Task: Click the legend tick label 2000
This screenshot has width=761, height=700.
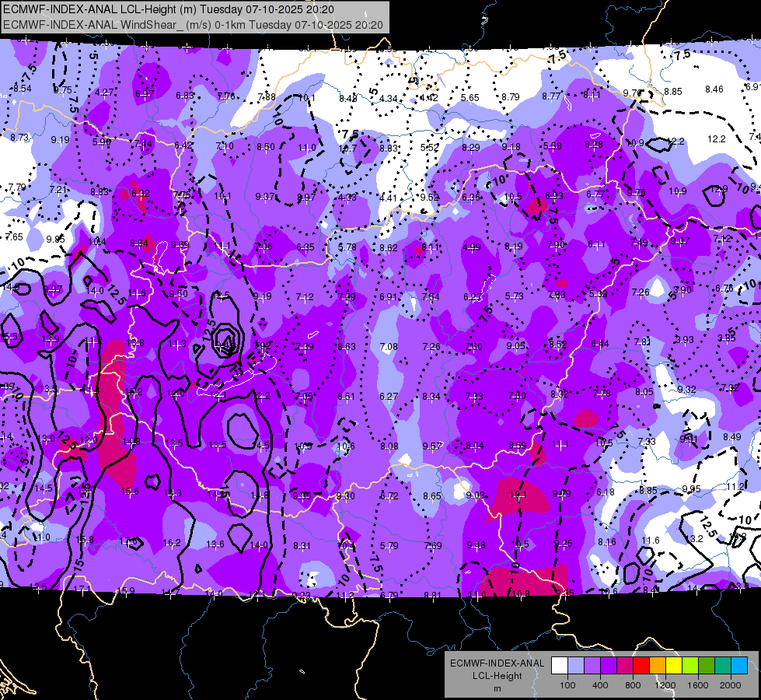Action: coord(731,685)
